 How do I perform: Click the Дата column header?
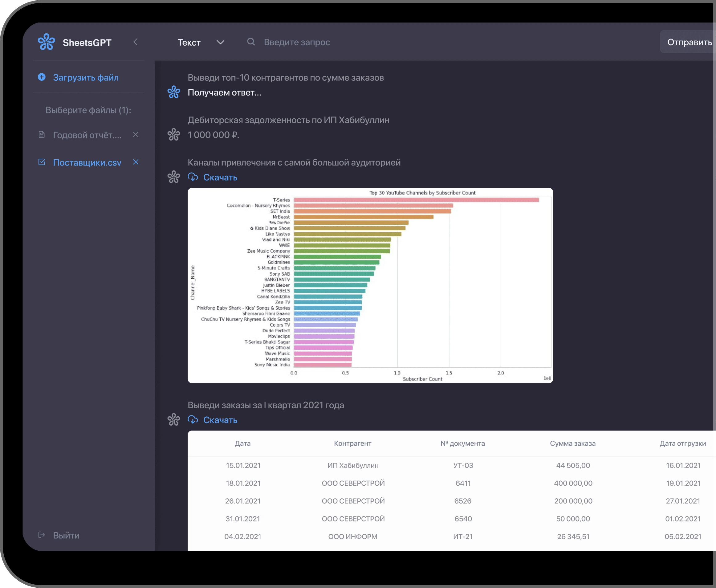tap(243, 443)
